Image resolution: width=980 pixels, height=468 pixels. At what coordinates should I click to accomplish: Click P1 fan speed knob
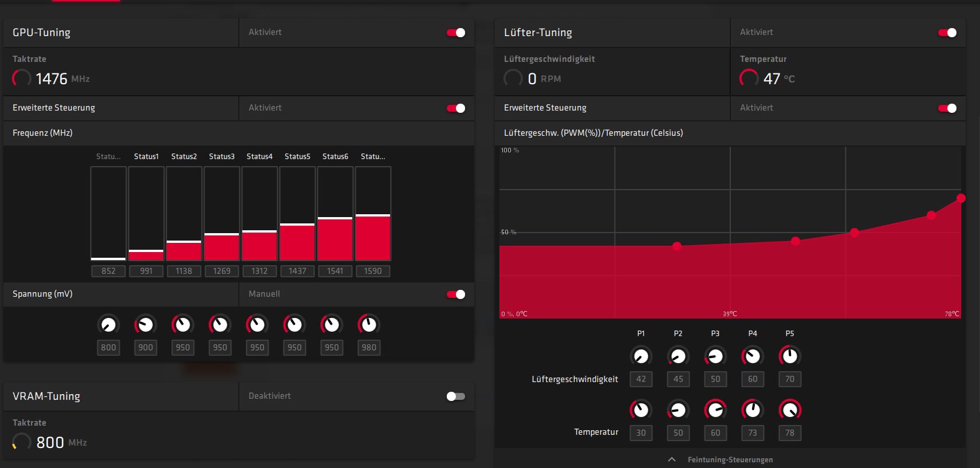coord(641,356)
